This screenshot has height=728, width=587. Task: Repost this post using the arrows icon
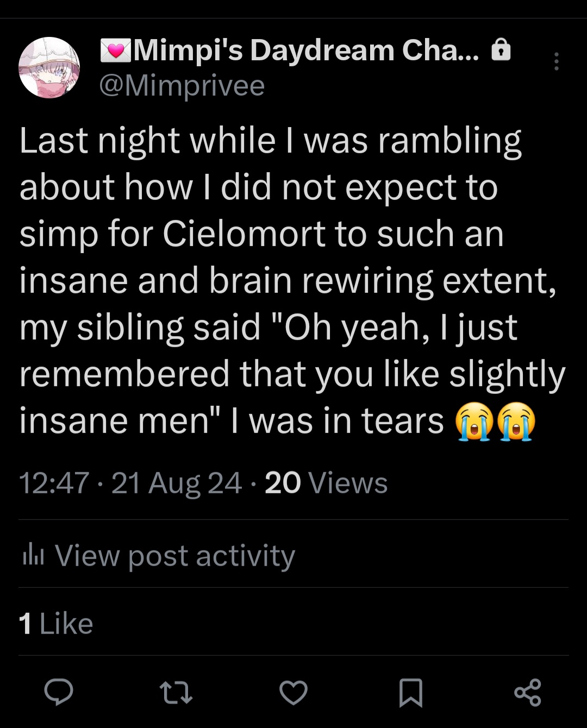pyautogui.click(x=176, y=693)
